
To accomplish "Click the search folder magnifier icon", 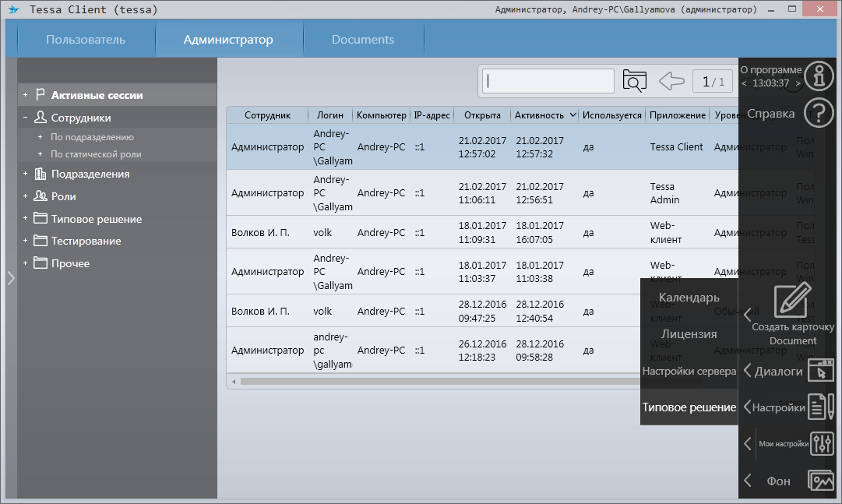I will pyautogui.click(x=635, y=81).
